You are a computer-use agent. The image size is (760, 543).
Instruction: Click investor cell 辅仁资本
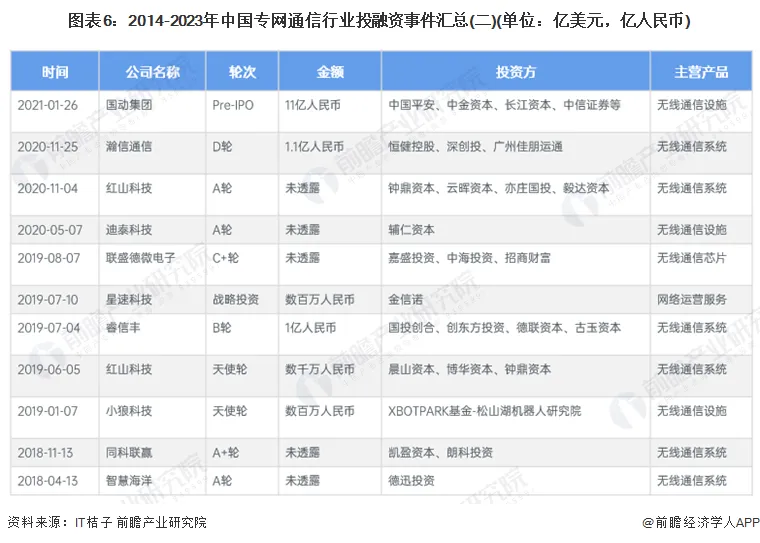point(411,230)
